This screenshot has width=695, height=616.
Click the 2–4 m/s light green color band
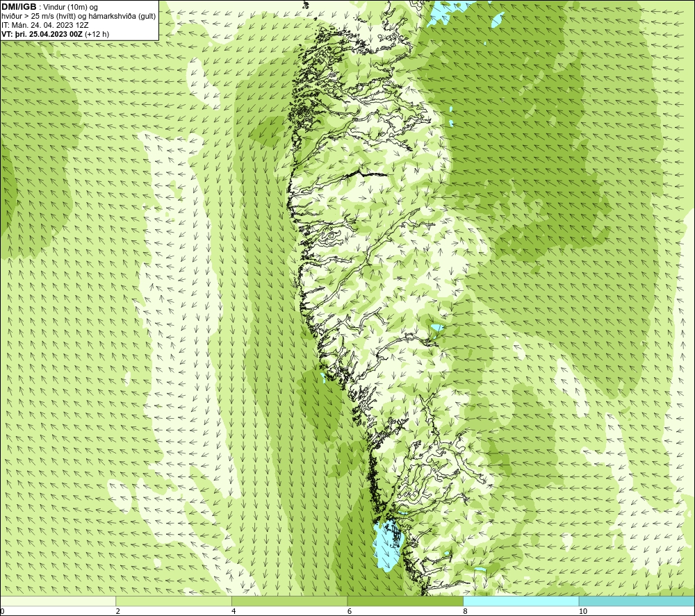coord(174,601)
